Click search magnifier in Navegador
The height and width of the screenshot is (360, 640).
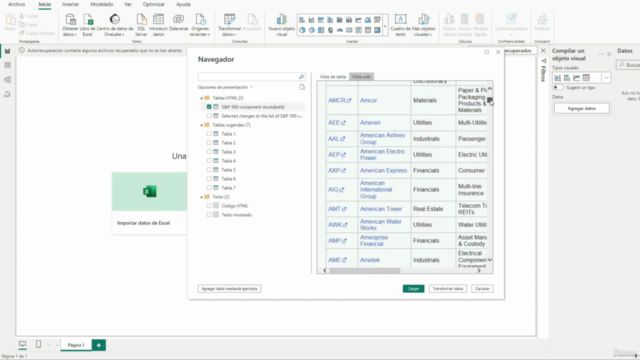click(x=301, y=77)
